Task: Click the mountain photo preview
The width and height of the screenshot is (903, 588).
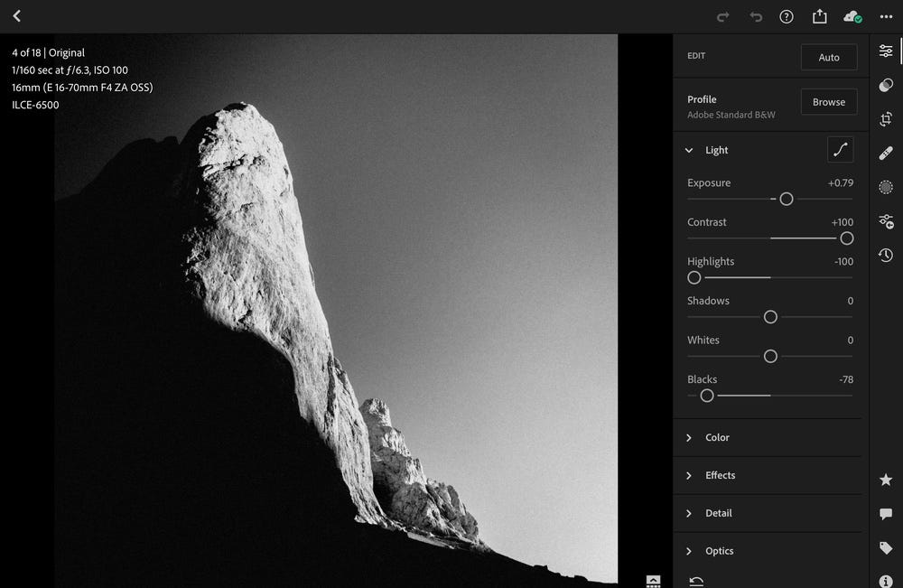Action: [x=336, y=309]
